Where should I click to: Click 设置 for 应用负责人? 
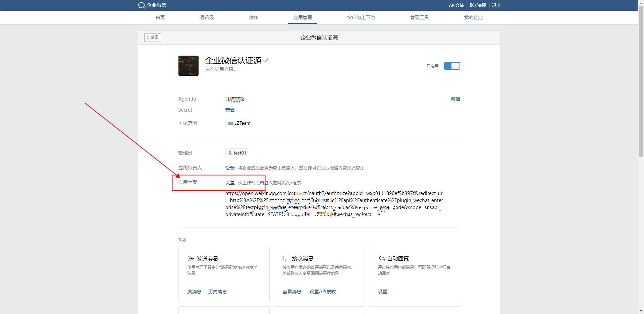click(230, 168)
